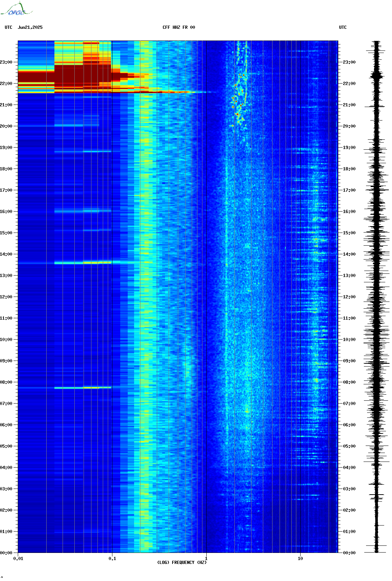This screenshot has height=581, width=392.
Task: Click 20:00 on the left time axis
Action: pos(6,126)
